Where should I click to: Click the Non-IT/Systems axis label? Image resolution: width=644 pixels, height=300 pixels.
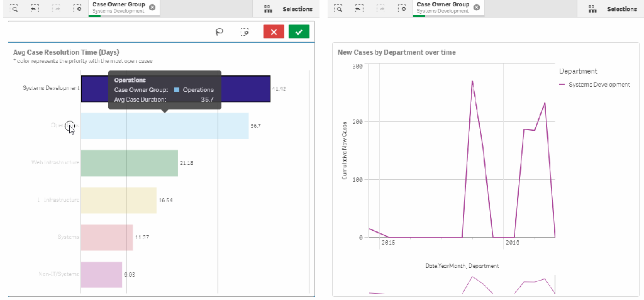click(58, 274)
